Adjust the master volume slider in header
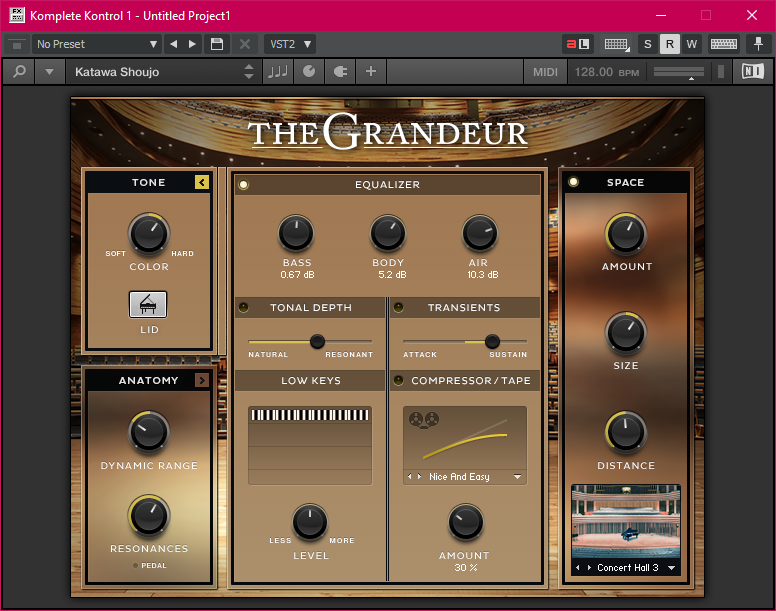 (679, 72)
